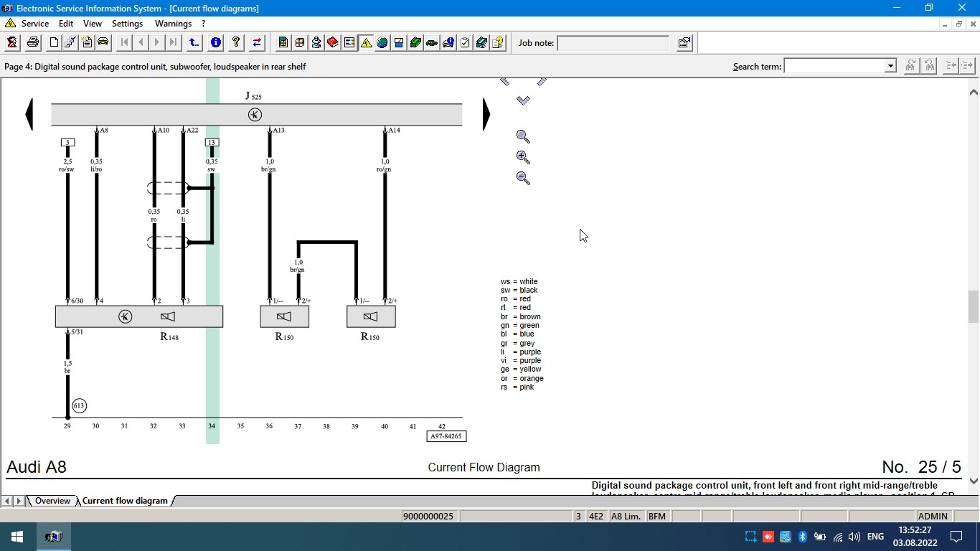Screen dimensions: 980x551
Task: Click the zoom in magnifier with plus
Action: [523, 157]
